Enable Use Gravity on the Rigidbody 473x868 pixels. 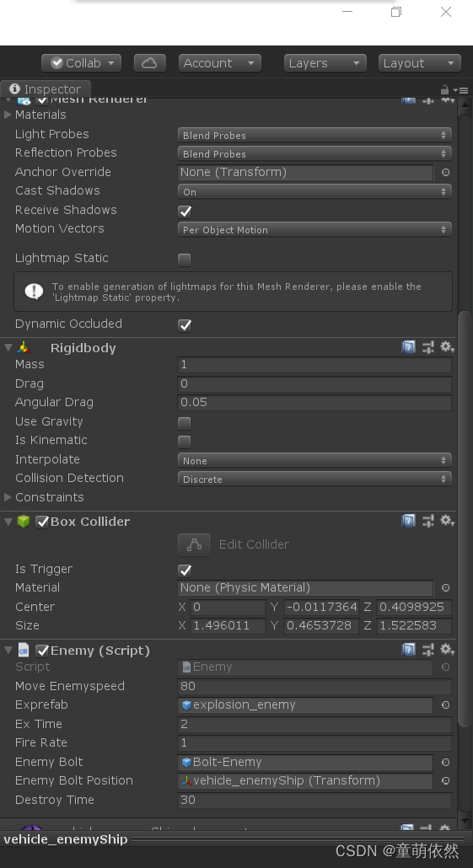tap(185, 424)
